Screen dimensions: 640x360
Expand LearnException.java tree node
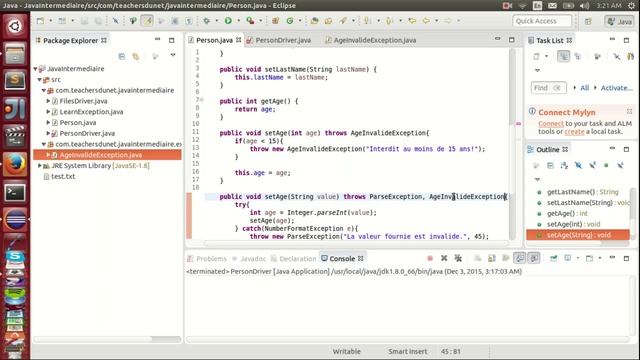48,111
